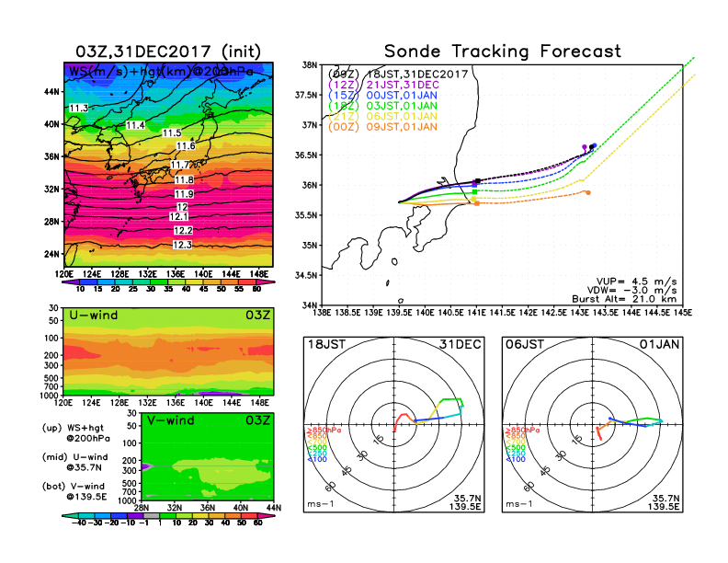Click the '(mid) U-wind @35.7N' description
728x563 pixels.
pos(74,462)
